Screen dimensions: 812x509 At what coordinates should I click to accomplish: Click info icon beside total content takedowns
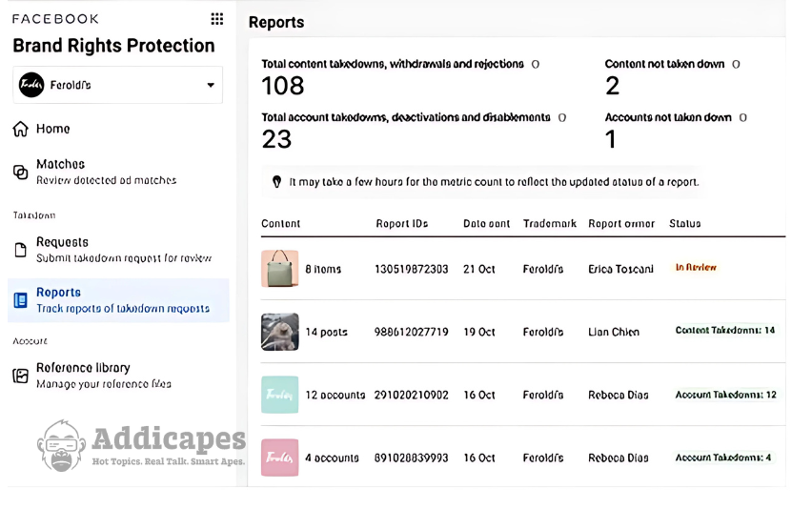click(536, 64)
